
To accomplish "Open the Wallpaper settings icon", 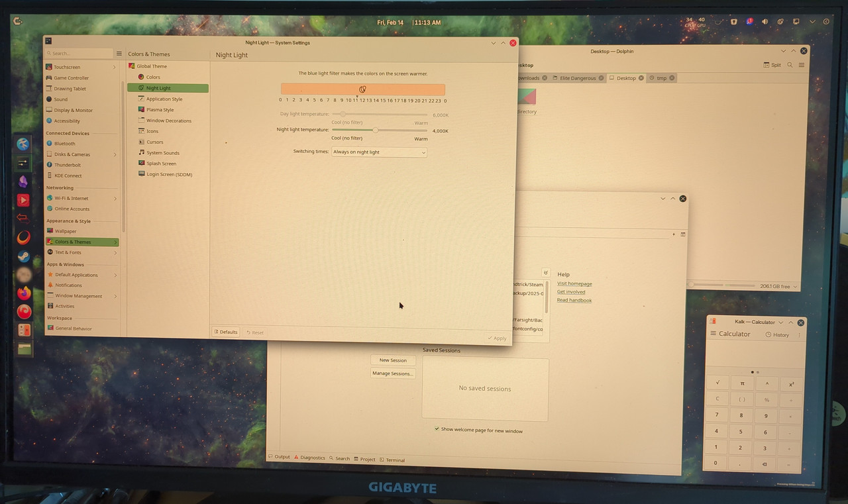I will (49, 231).
